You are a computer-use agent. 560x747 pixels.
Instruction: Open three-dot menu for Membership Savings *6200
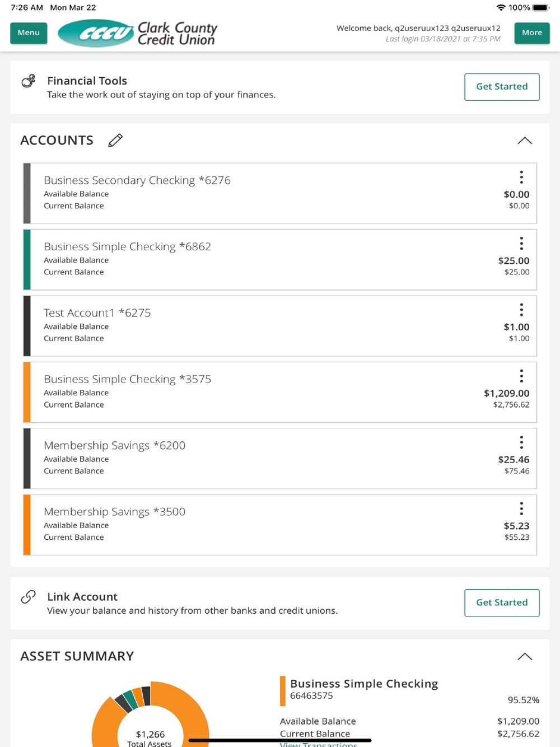521,442
